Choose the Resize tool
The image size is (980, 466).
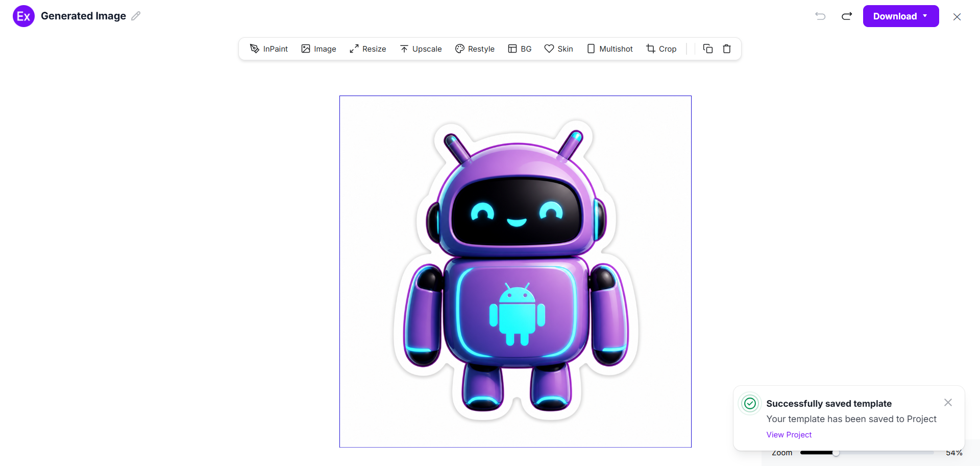(x=367, y=49)
